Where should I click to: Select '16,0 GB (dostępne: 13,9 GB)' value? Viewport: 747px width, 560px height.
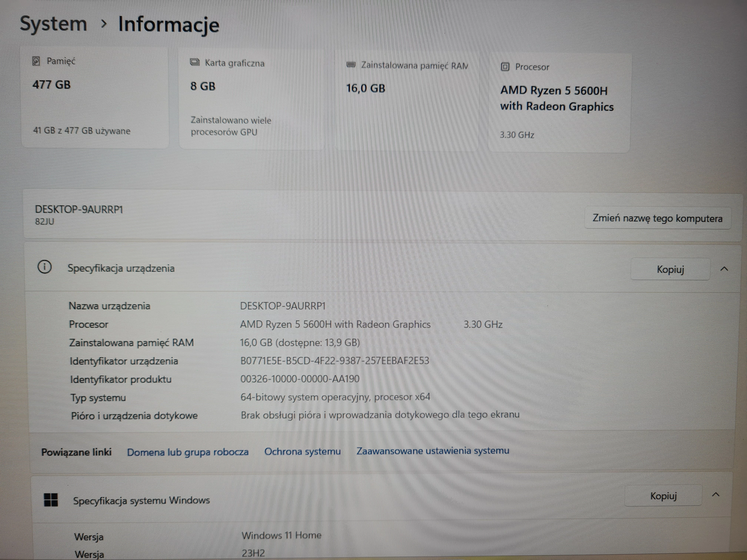click(x=300, y=343)
